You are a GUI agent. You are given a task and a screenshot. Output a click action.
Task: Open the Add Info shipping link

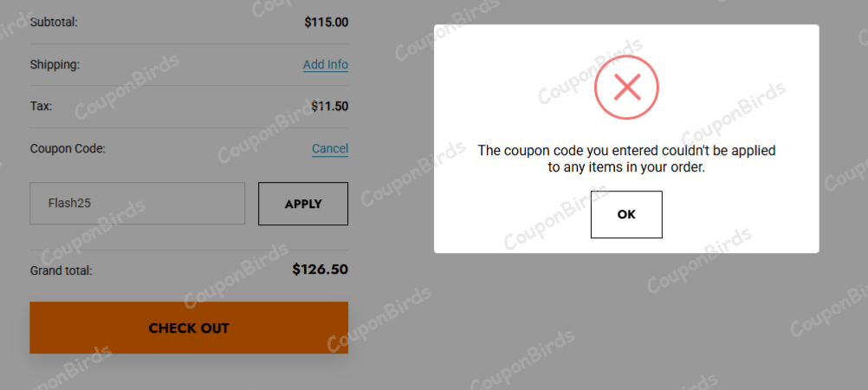[326, 64]
